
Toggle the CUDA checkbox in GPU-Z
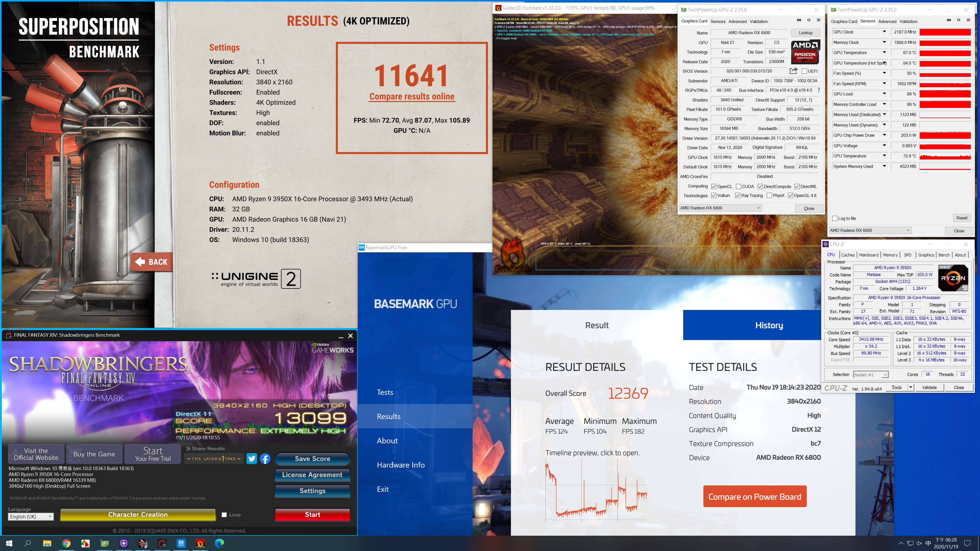pos(738,186)
